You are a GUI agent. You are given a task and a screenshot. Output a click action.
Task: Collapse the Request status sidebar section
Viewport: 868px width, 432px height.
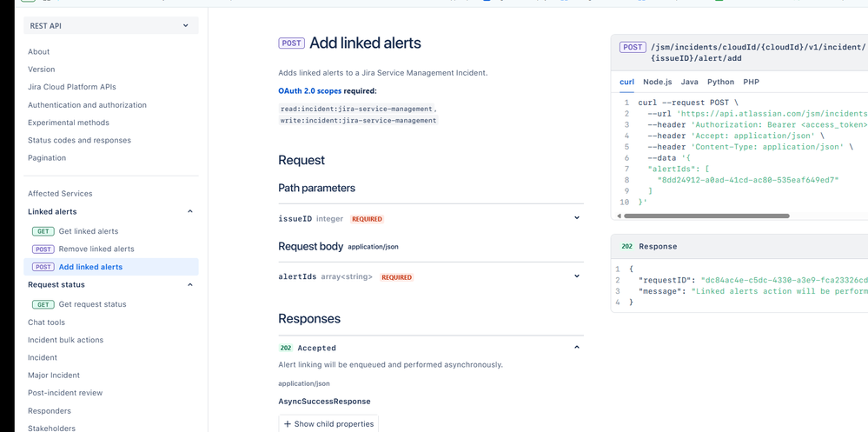pos(190,285)
